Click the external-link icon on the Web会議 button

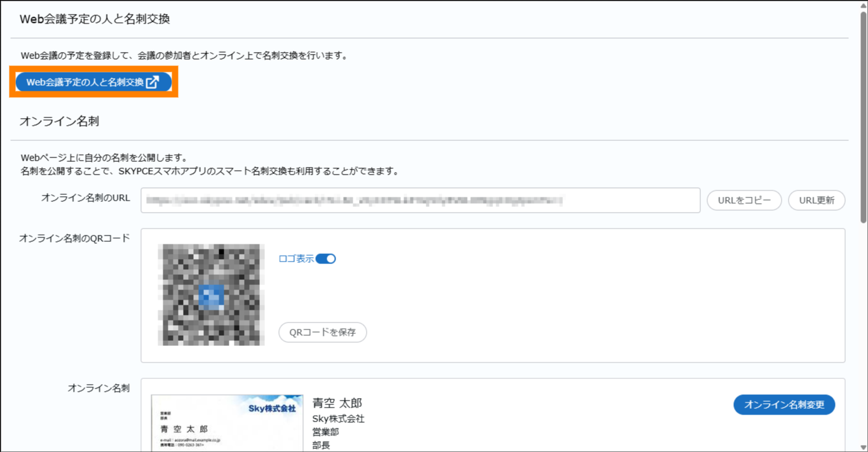152,83
